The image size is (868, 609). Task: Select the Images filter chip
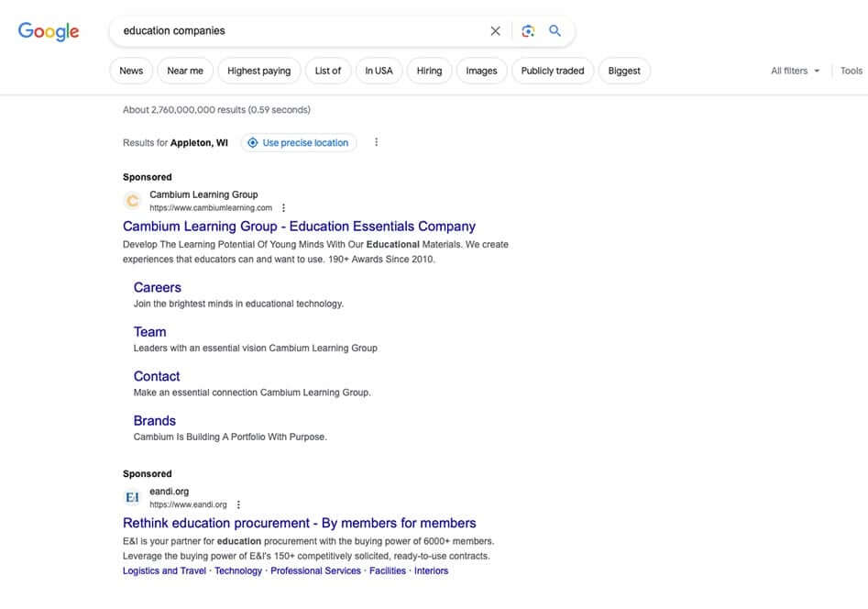click(x=481, y=71)
